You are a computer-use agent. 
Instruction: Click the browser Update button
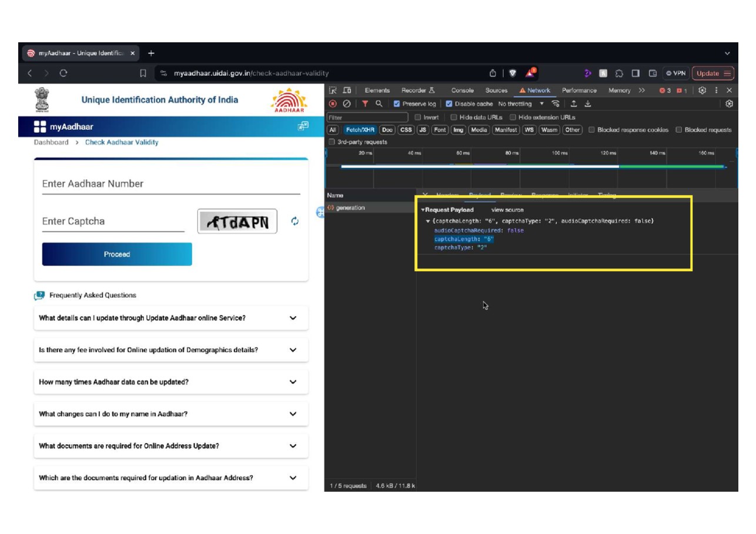[x=713, y=73]
